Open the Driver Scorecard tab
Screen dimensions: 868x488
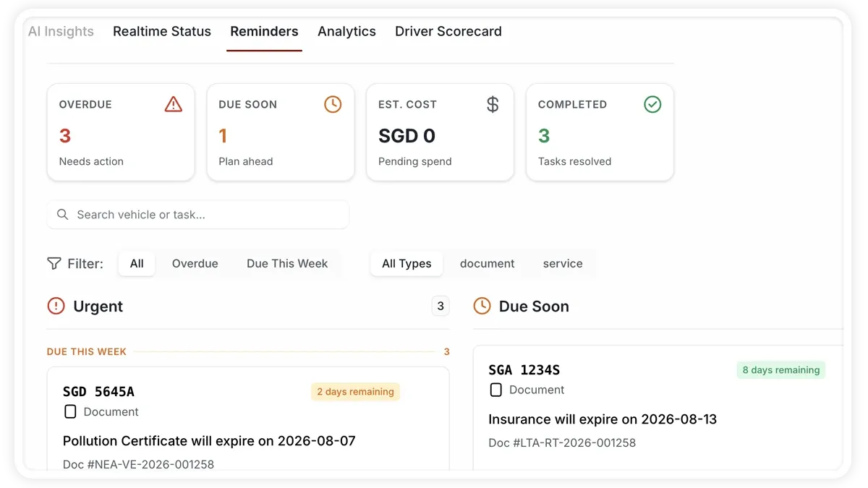click(x=448, y=31)
